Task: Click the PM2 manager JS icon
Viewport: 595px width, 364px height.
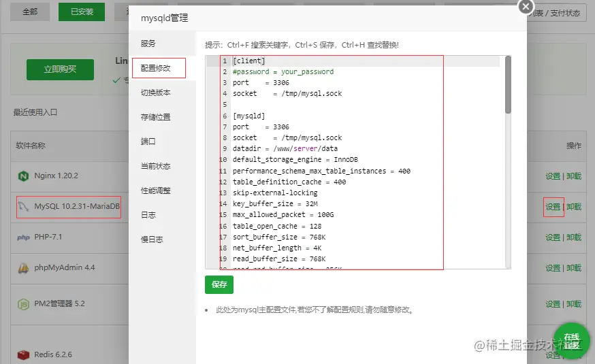Action: (x=24, y=304)
